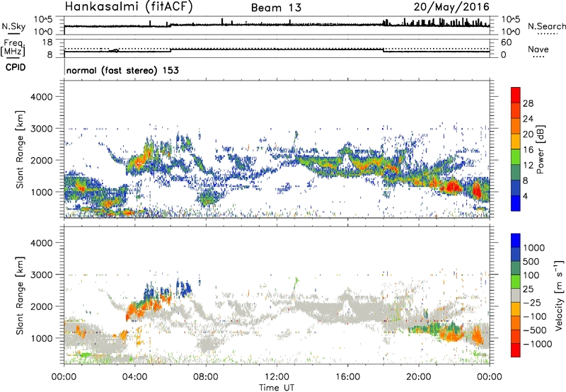Click the date 20/May/2016
The width and height of the screenshot is (566, 392).
click(451, 7)
